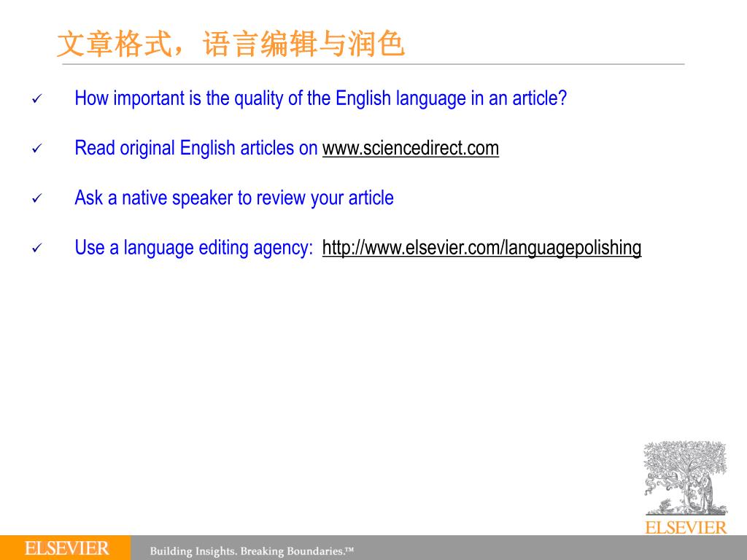Click the ELSEVIER wordmark under the tree
Viewport: 747px width, 560px height.
(686, 527)
